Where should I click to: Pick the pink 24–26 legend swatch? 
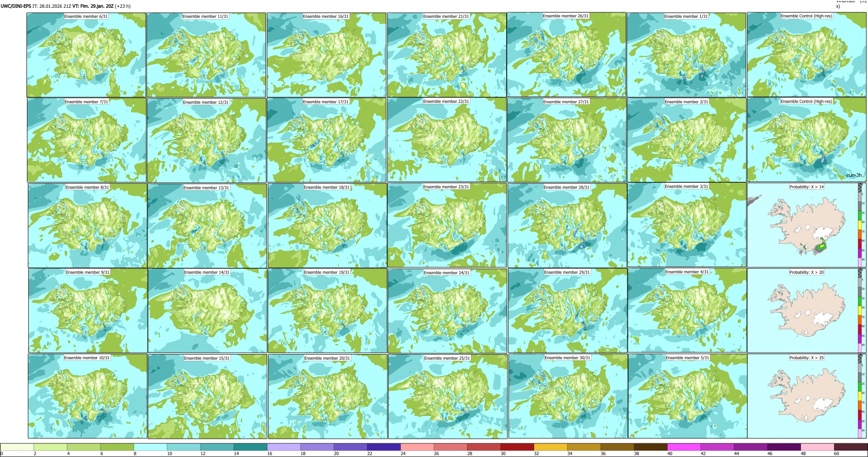tap(417, 447)
